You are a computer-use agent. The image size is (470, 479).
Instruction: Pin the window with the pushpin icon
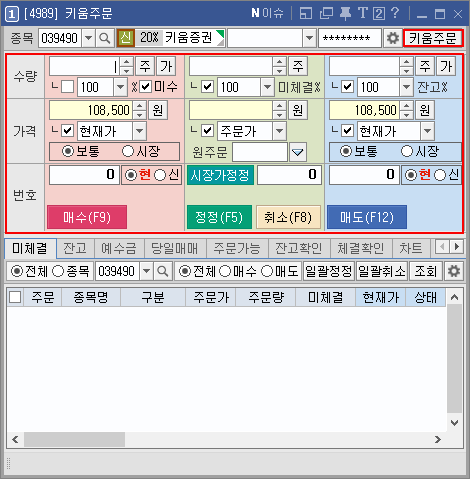345,14
